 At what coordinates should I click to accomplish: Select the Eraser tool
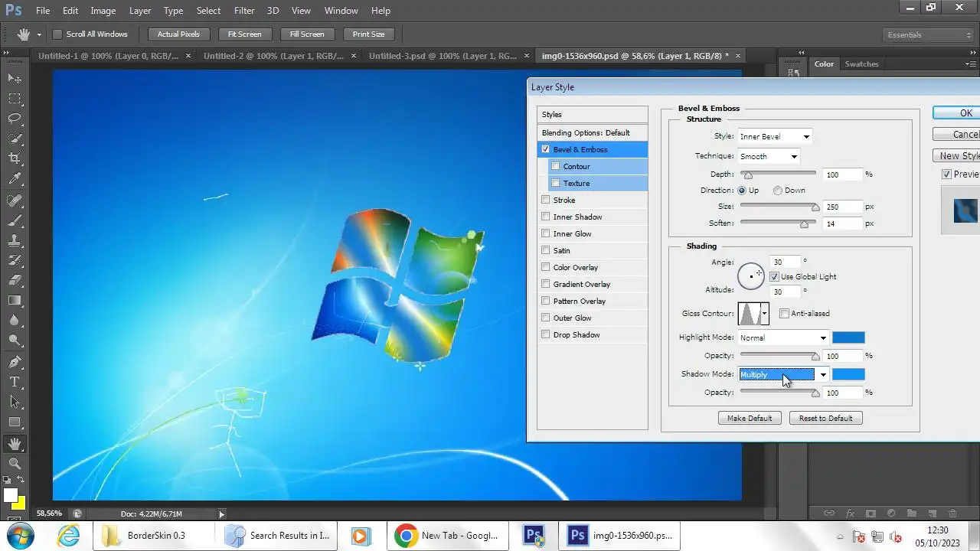point(15,280)
